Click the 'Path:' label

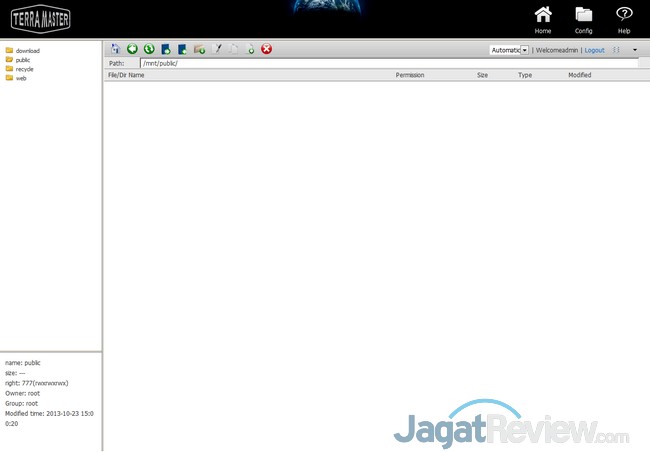tap(116, 63)
